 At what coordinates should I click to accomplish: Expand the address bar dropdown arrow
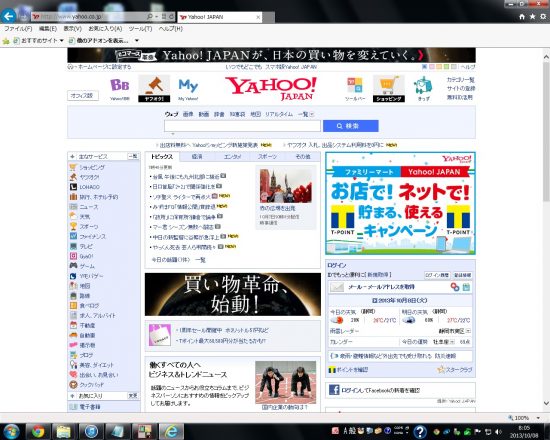tap(156, 16)
